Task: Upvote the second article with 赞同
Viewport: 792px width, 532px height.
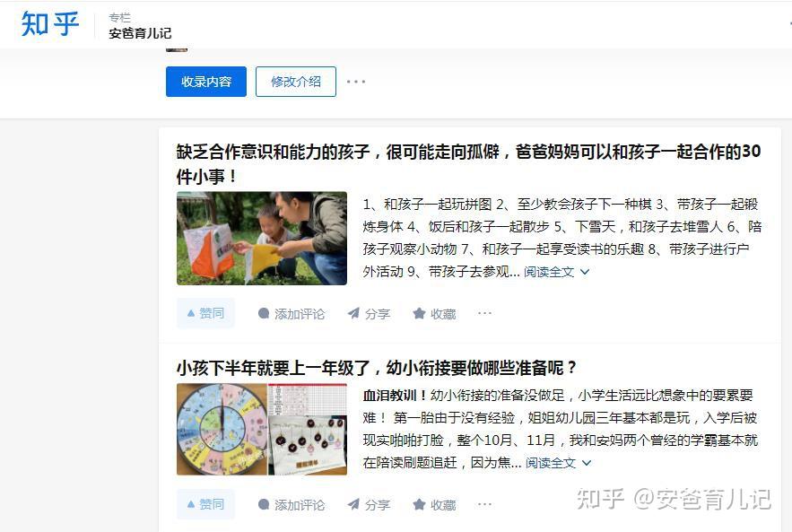Action: coord(205,504)
